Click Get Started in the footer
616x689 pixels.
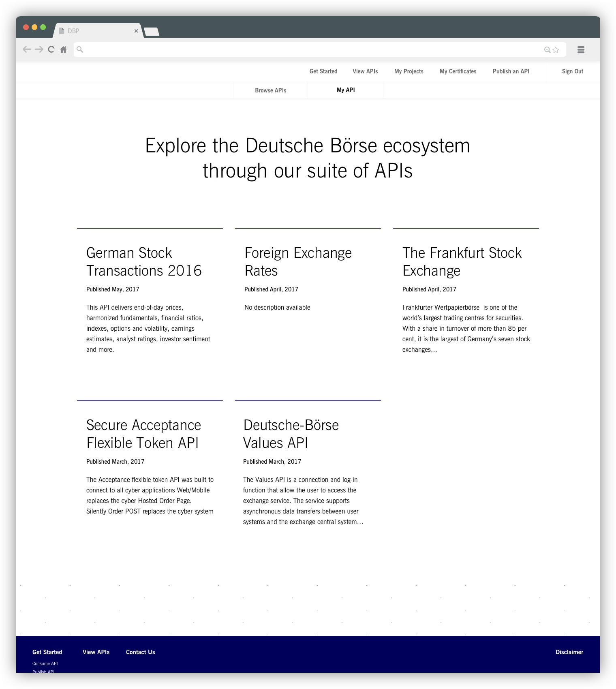[47, 652]
